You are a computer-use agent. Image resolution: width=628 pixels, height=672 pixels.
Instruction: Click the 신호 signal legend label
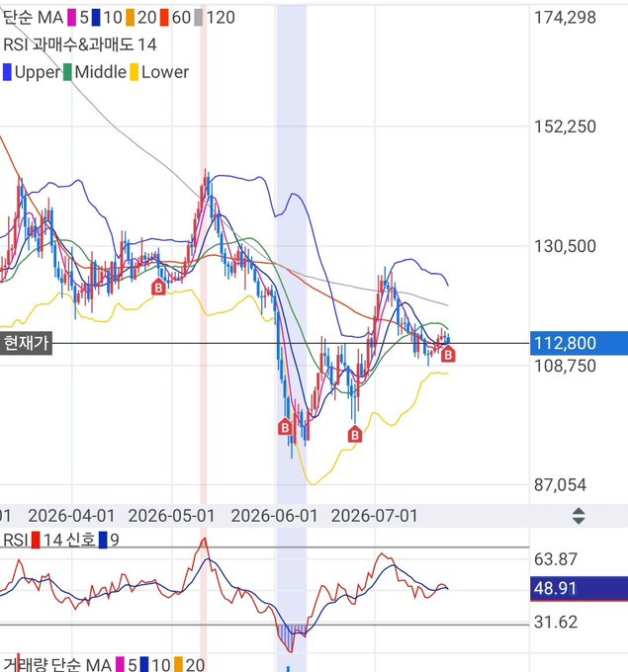(x=81, y=540)
